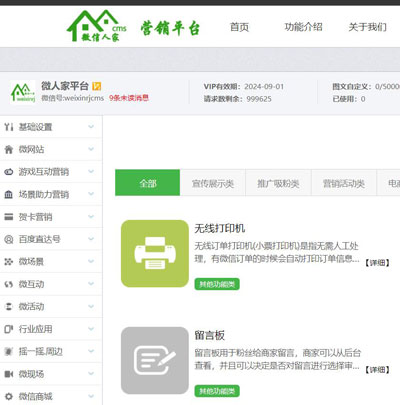Viewport: 400px width, 405px height.
Task: Open the 关于我们 navigation item
Action: coord(368,27)
